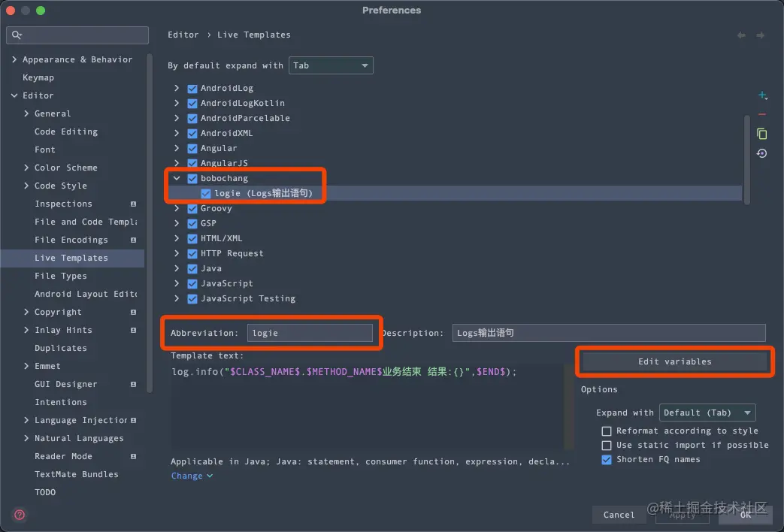
Task: Open File and Code Templates settings page
Action: tap(86, 222)
